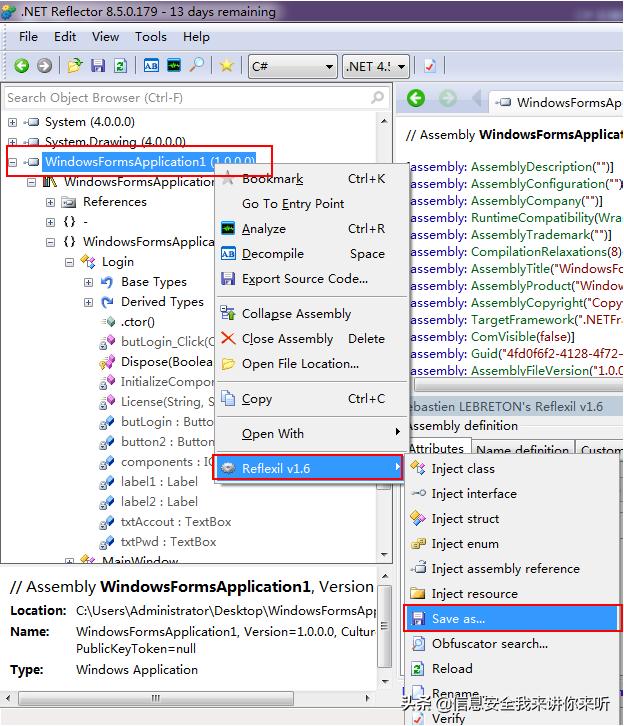Click the checkmark document icon in toolbar
This screenshot has height=726, width=624.
pyautogui.click(x=430, y=66)
